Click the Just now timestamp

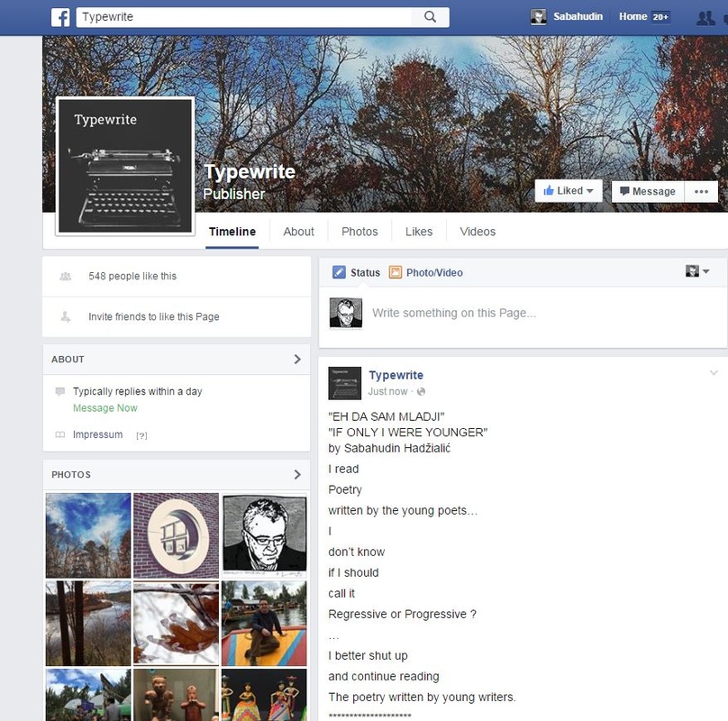[387, 392]
